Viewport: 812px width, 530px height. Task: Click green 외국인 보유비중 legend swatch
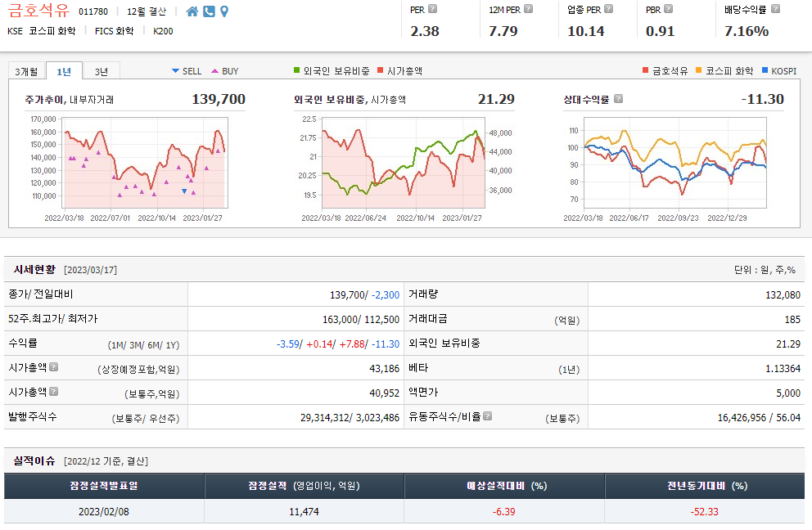tap(297, 70)
